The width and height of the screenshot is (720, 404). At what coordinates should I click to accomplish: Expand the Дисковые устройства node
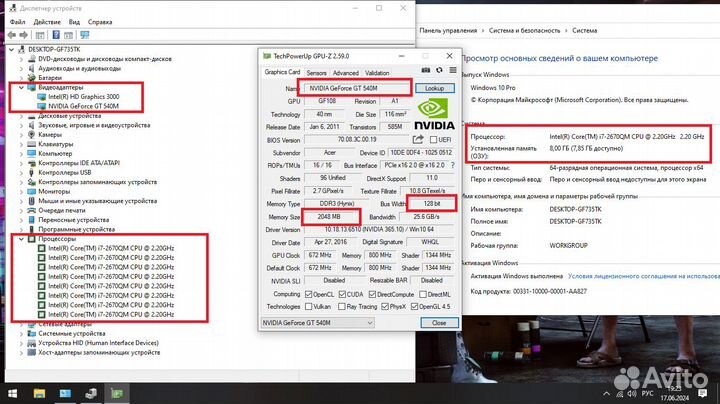point(21,116)
